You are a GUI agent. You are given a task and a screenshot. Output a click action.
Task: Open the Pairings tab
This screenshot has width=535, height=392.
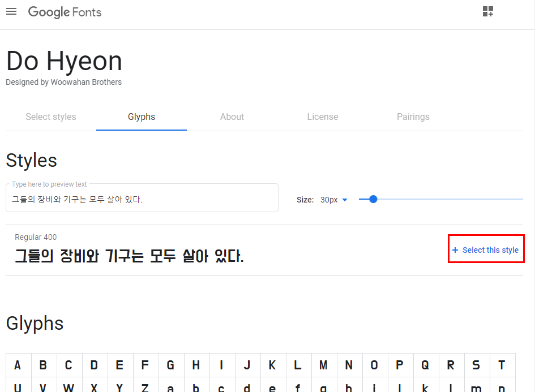point(413,117)
